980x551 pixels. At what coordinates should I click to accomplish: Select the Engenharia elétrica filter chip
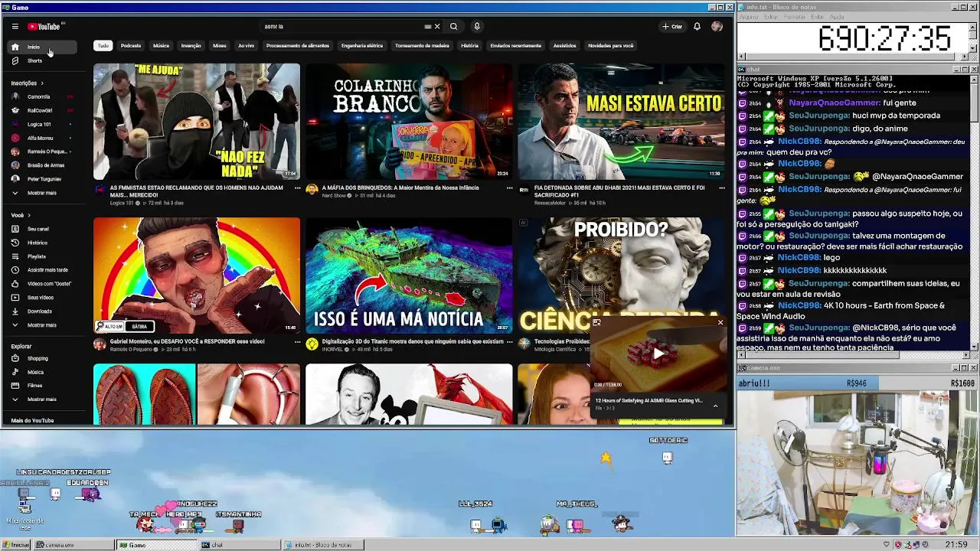[x=362, y=46]
